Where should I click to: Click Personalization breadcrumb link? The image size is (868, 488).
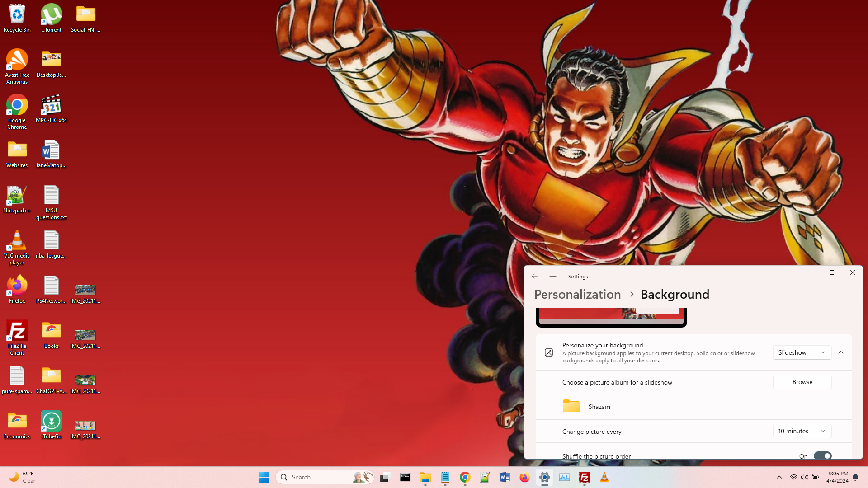[577, 294]
